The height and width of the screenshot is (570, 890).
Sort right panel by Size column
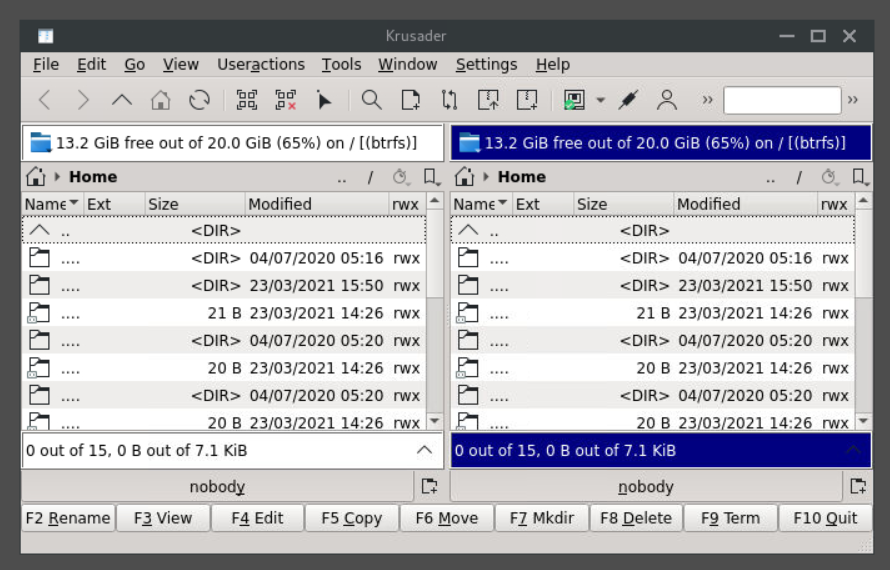pos(623,204)
